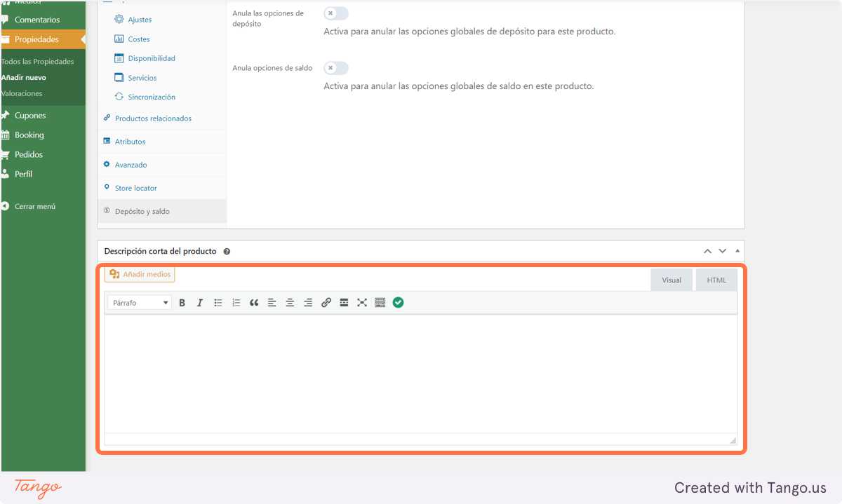Click the Añadir medios button

140,274
